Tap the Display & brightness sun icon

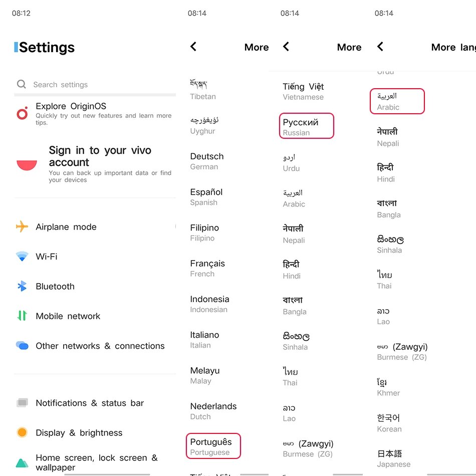pyautogui.click(x=22, y=432)
